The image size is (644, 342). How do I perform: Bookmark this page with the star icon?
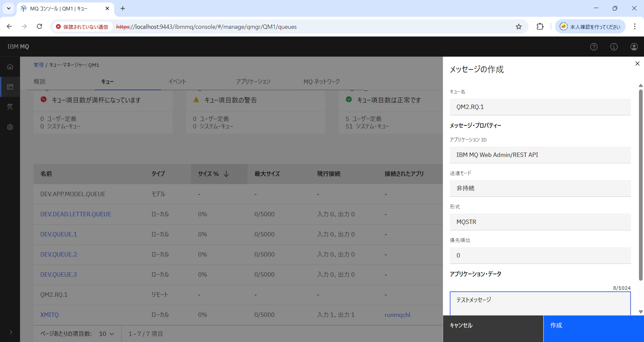pyautogui.click(x=519, y=26)
